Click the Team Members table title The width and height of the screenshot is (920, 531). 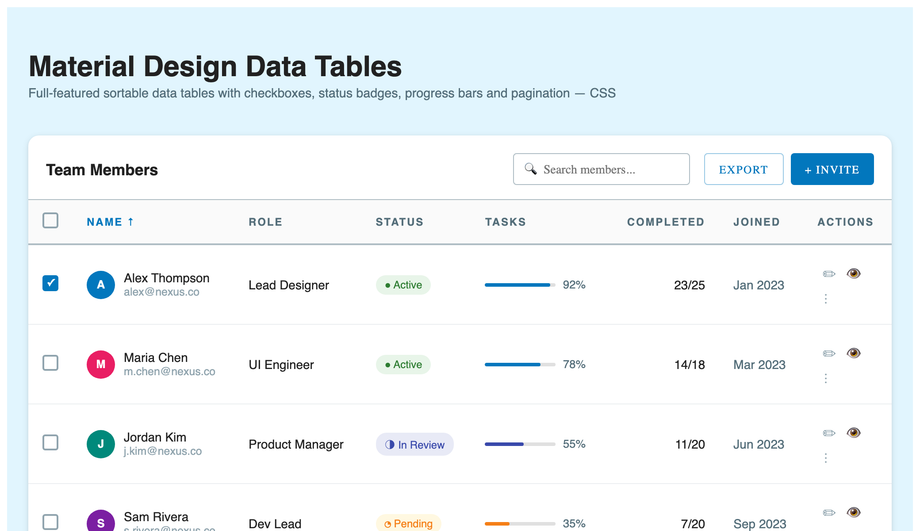[102, 170]
